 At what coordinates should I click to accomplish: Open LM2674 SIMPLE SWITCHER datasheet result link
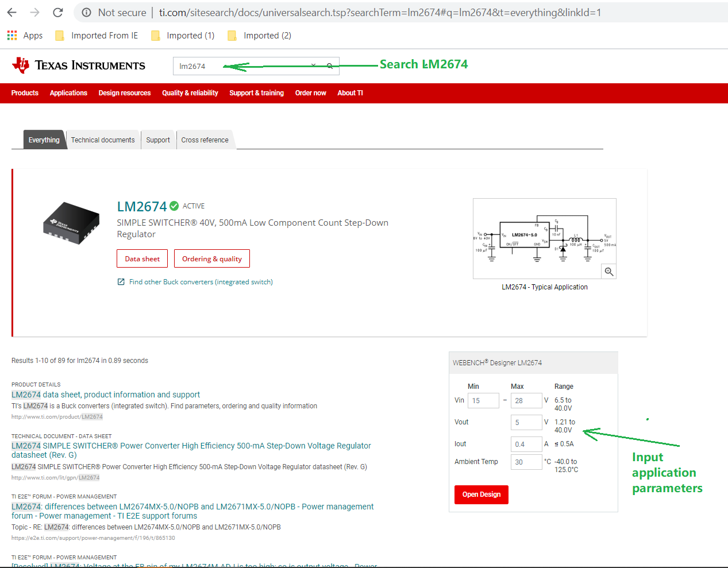tap(191, 450)
